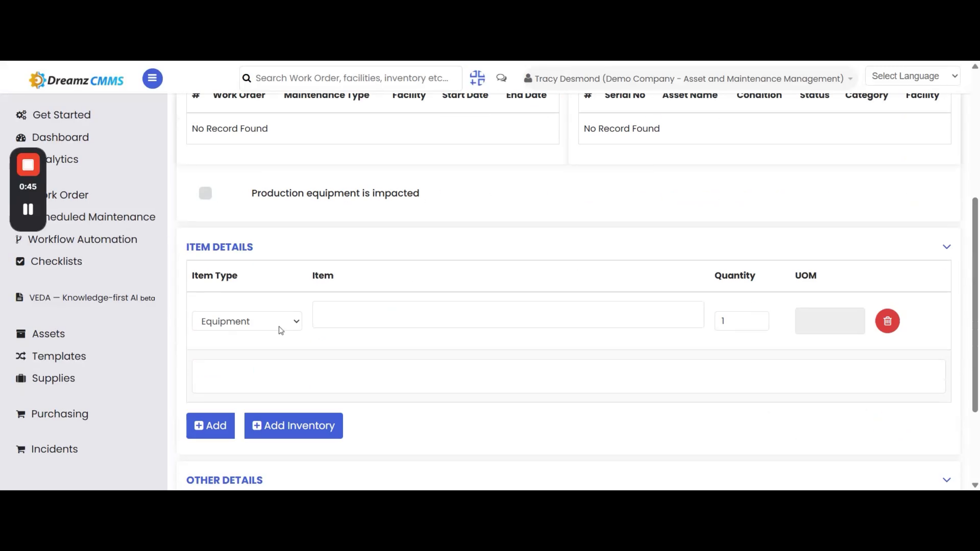Click the page vertical scrollbar thumb

pyautogui.click(x=975, y=305)
